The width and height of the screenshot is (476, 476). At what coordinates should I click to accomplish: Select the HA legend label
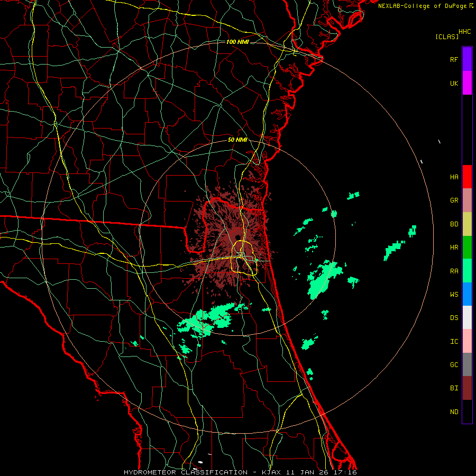tap(454, 177)
